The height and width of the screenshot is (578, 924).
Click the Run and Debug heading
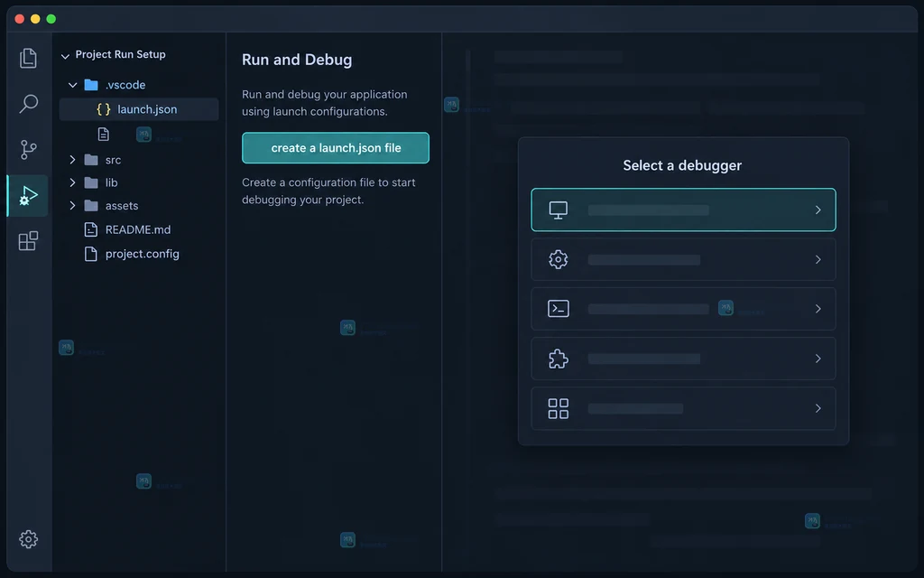pos(297,60)
